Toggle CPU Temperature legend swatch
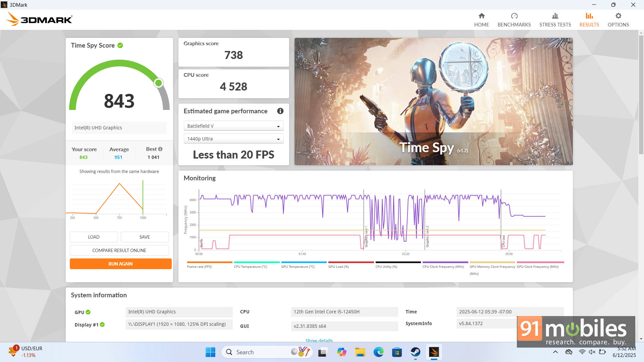The height and width of the screenshot is (362, 644). click(x=257, y=262)
